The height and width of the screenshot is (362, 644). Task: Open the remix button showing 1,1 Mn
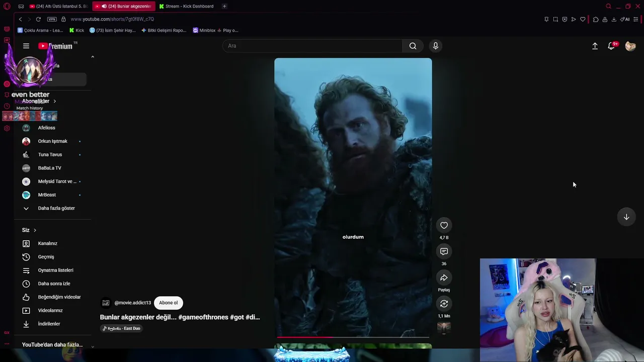pyautogui.click(x=444, y=304)
